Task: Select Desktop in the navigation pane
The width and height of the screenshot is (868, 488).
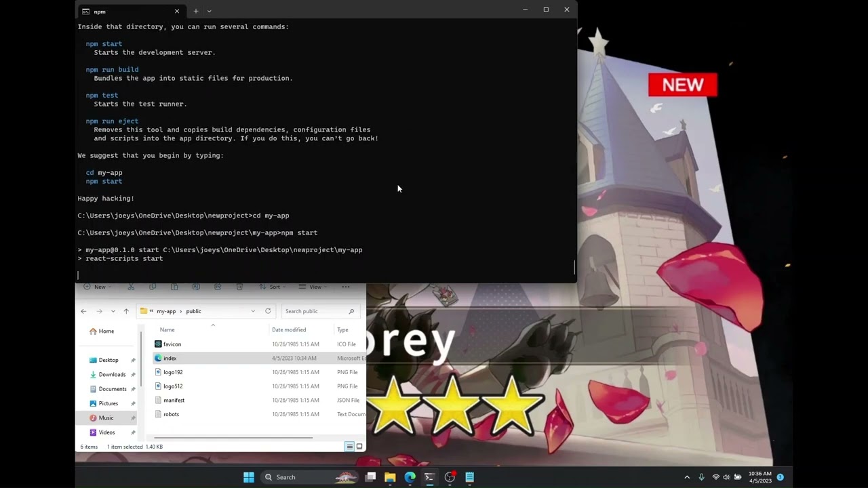Action: pyautogui.click(x=108, y=361)
